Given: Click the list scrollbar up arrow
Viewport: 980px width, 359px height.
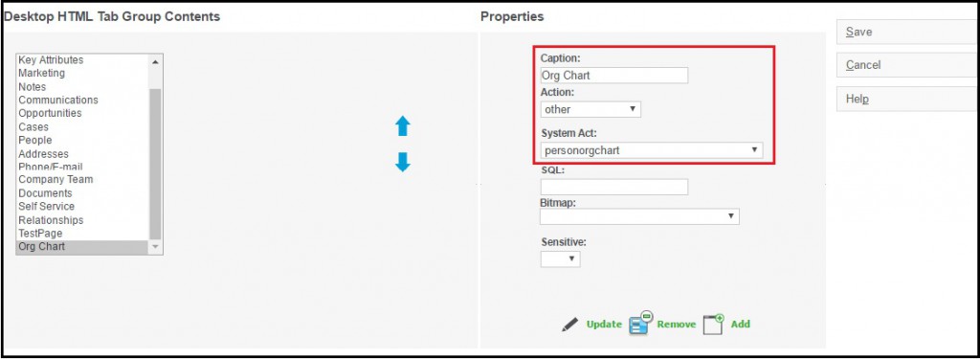Looking at the screenshot, I should 155,61.
